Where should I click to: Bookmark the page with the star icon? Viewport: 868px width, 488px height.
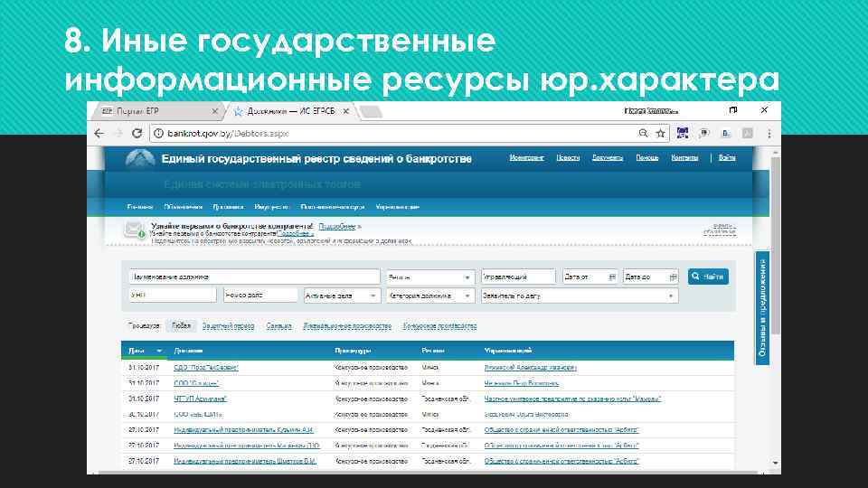[660, 134]
